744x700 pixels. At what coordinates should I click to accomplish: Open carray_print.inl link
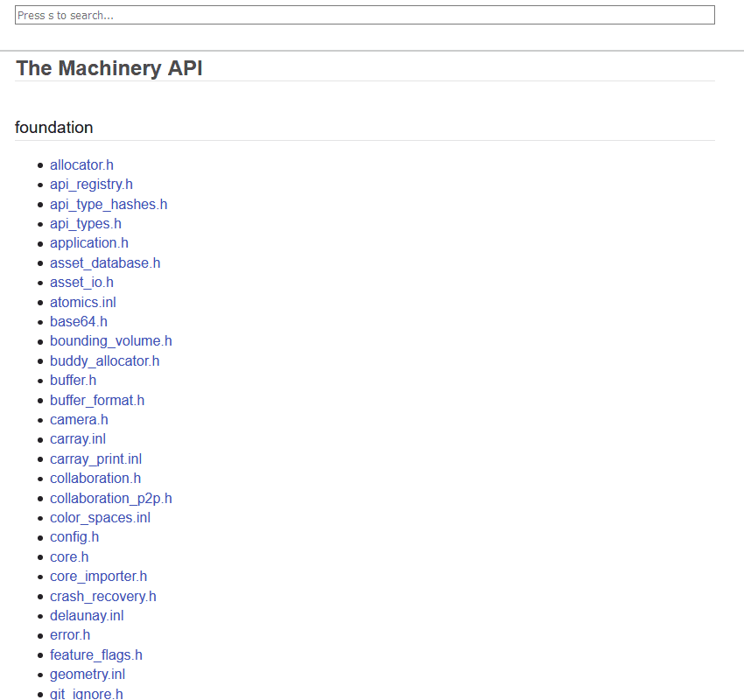(x=96, y=459)
